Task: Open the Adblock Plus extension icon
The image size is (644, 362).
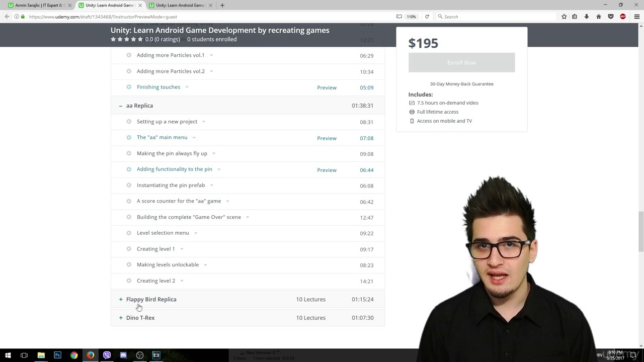Action: [x=623, y=17]
